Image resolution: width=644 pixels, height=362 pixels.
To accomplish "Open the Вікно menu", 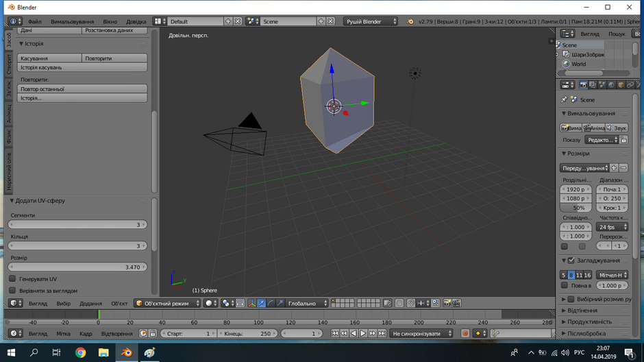I will tap(110, 21).
